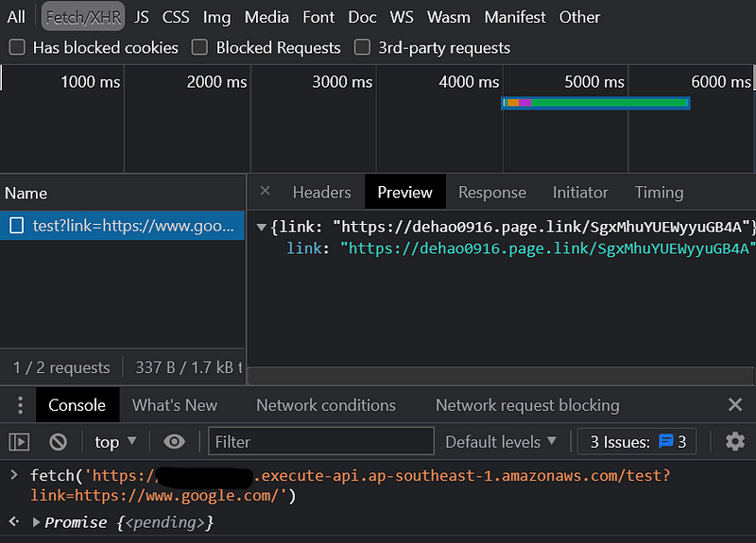Clear the console
Viewport: 756px width, 543px height.
point(59,442)
